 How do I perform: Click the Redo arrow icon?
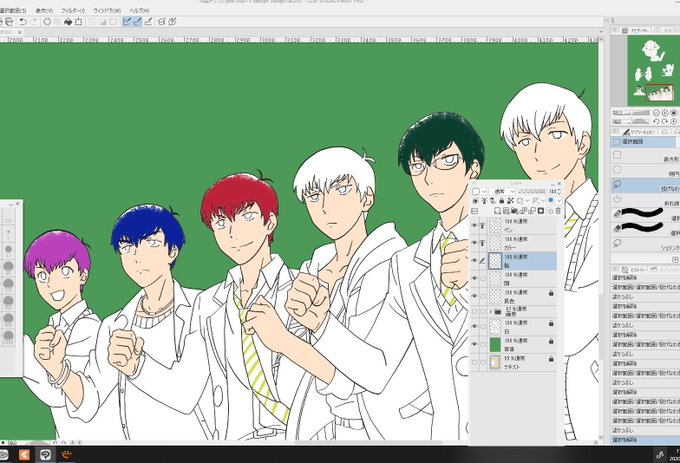(33, 22)
